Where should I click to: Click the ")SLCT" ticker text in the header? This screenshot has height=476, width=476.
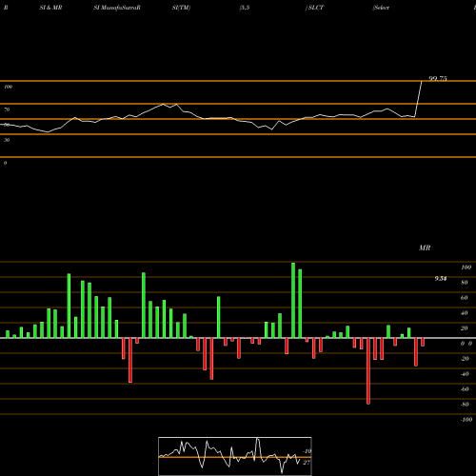tap(314, 8)
